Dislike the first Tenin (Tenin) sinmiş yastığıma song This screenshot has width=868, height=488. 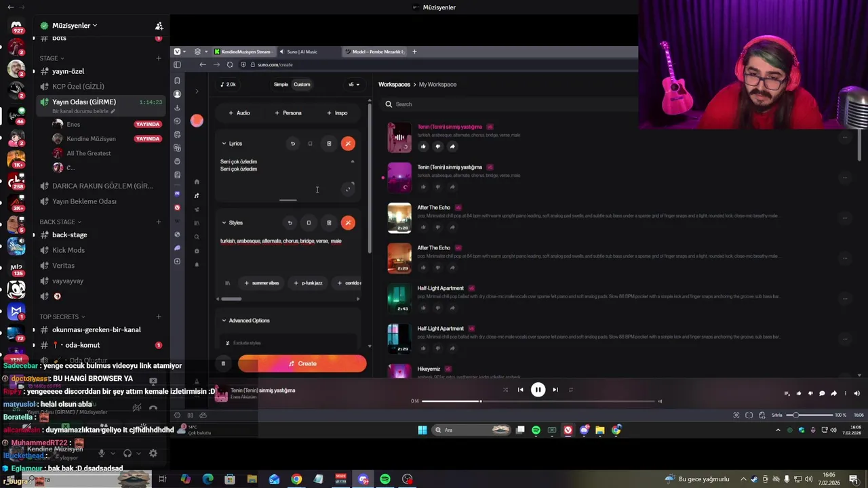(437, 146)
